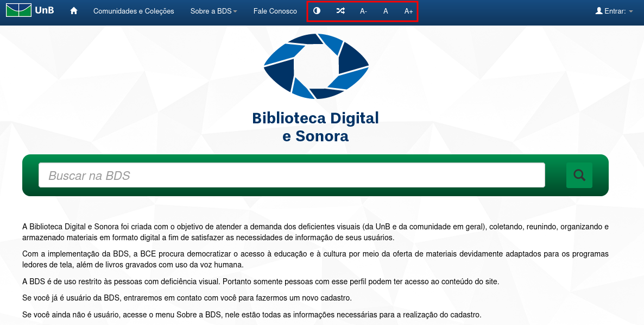Screen dimensions: 644x325
Task: Decrease font size with the A- icon
Action: click(363, 10)
